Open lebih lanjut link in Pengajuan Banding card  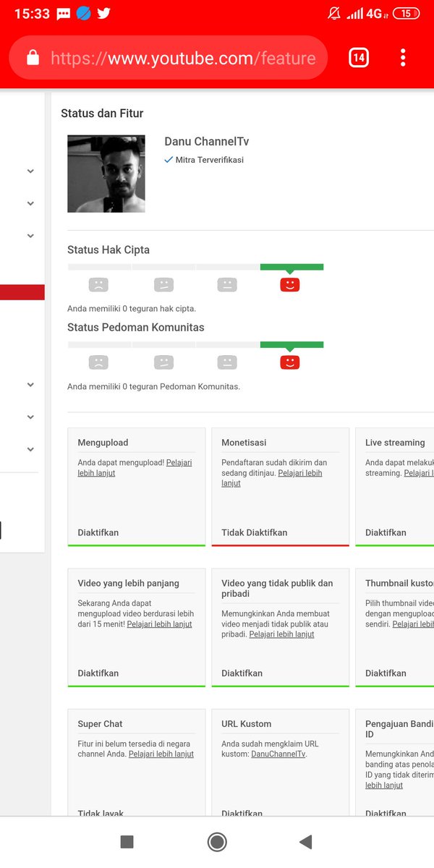click(x=383, y=785)
